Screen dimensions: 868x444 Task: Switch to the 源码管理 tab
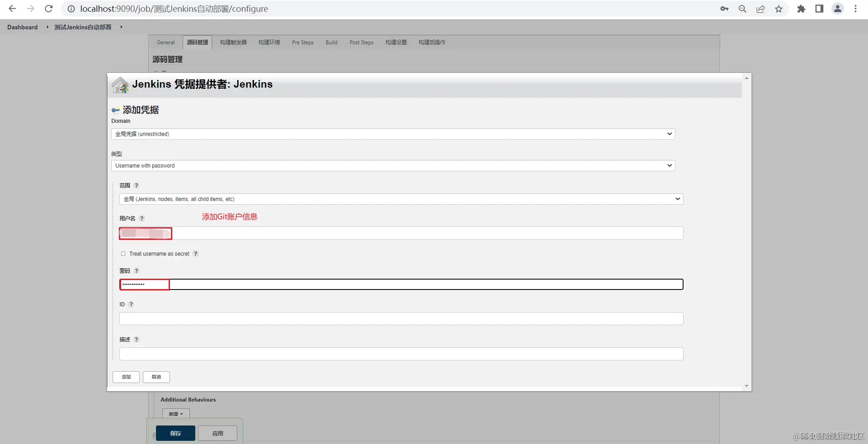pyautogui.click(x=198, y=42)
